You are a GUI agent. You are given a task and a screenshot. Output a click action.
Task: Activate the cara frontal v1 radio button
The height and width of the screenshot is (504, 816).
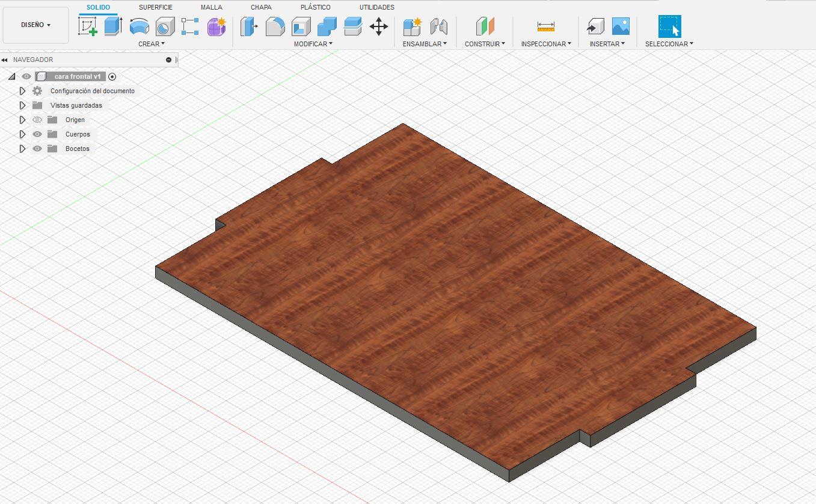coord(112,76)
